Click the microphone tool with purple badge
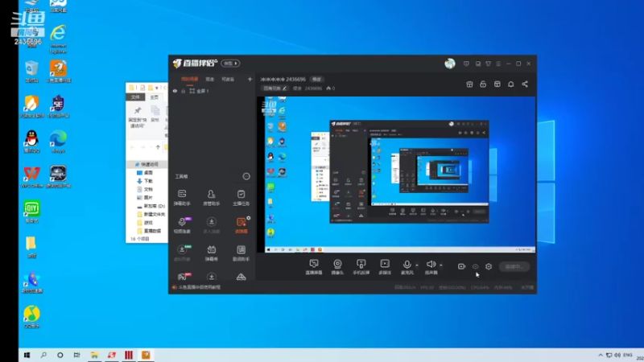Screen dimensions: 644x362 182,225
